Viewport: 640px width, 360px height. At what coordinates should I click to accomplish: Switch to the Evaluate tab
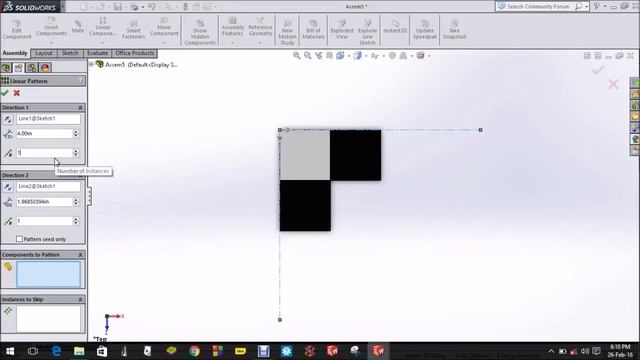click(x=98, y=53)
